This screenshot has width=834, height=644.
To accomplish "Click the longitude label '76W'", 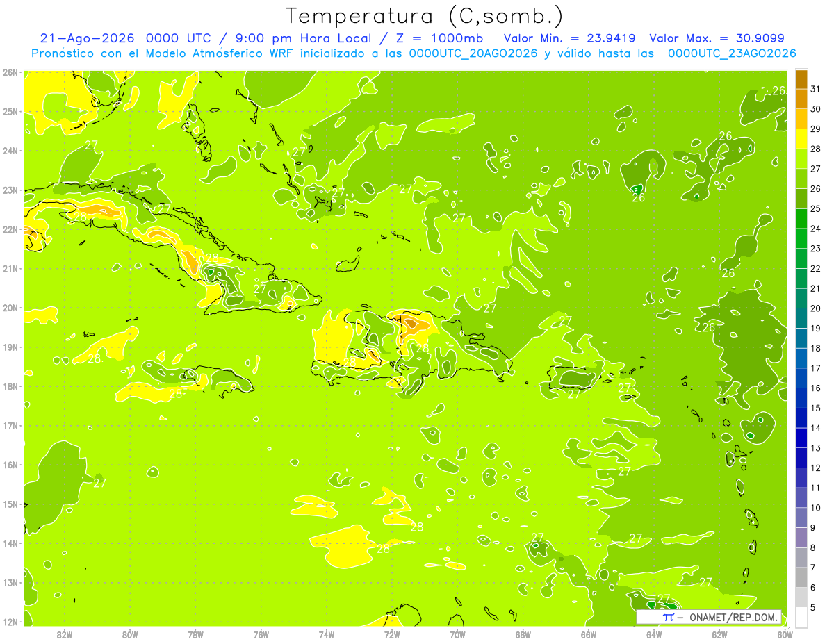I will click(261, 634).
